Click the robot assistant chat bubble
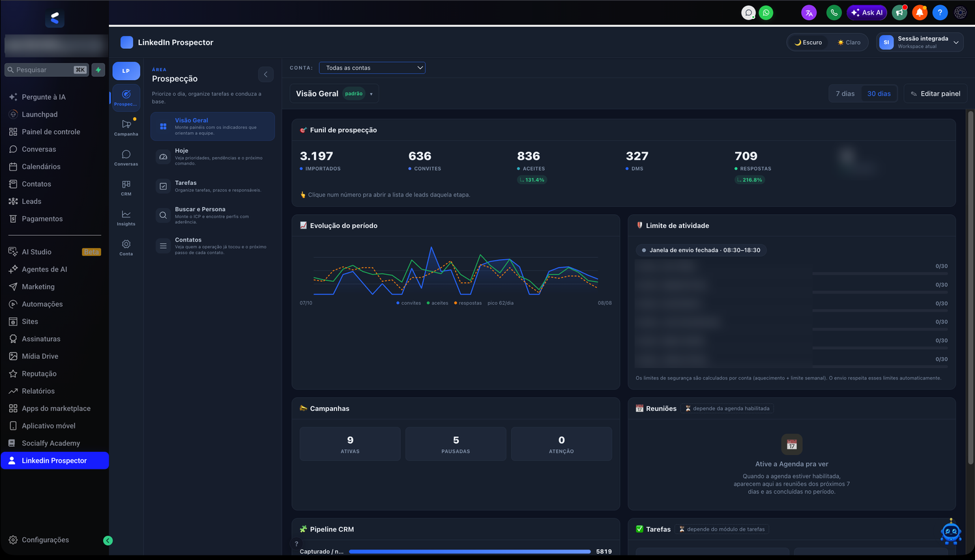This screenshot has width=975, height=560. tap(951, 532)
